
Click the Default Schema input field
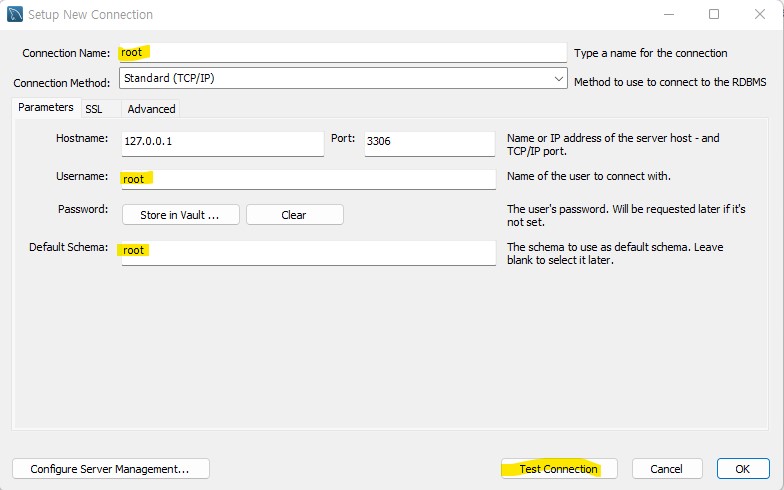coord(309,253)
